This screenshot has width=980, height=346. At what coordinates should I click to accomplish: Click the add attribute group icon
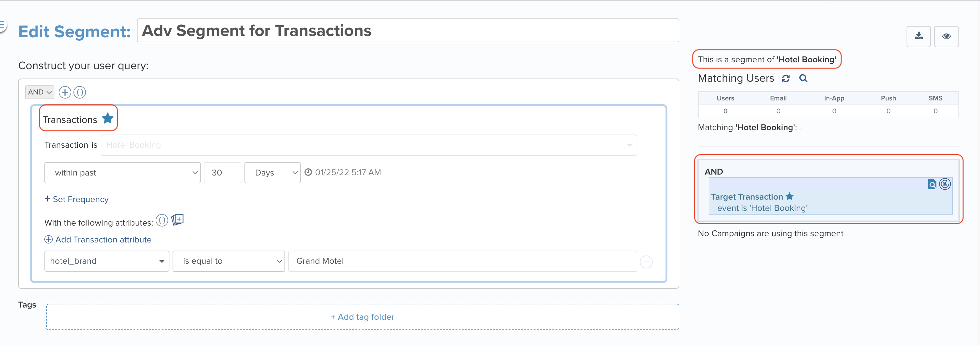point(177,220)
